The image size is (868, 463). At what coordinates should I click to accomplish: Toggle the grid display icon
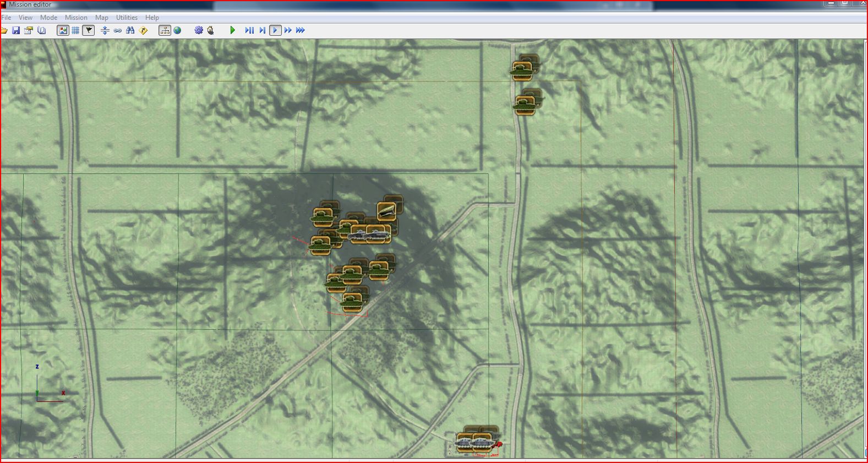[x=75, y=30]
